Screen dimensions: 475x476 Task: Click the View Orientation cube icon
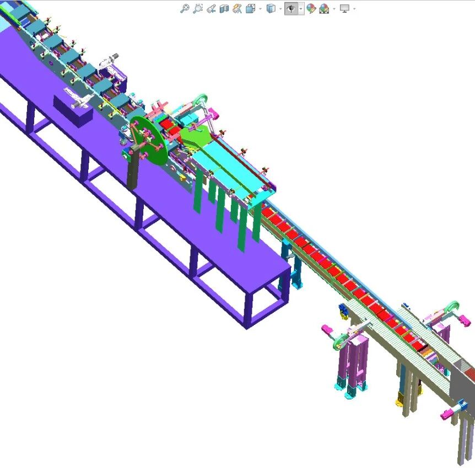click(250, 8)
